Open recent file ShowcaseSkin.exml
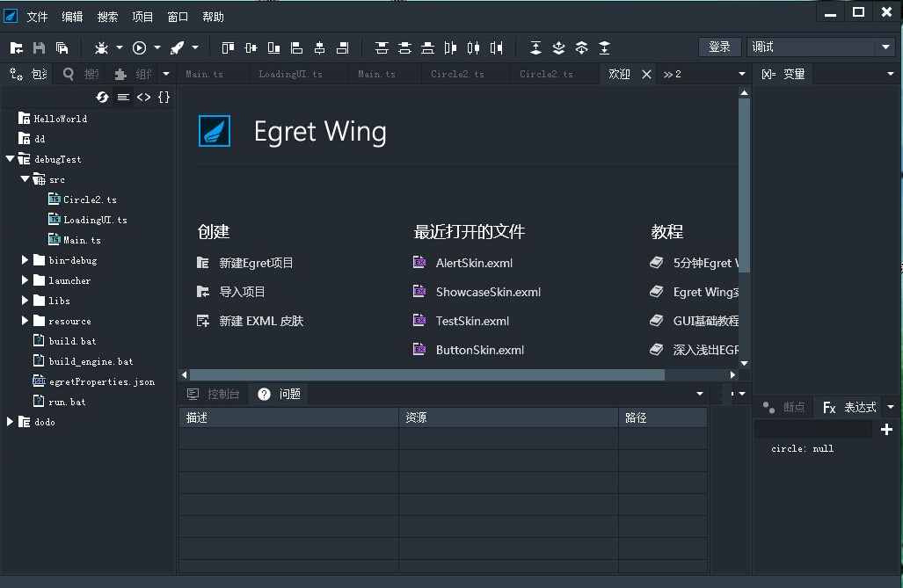This screenshot has height=588, width=903. (488, 292)
